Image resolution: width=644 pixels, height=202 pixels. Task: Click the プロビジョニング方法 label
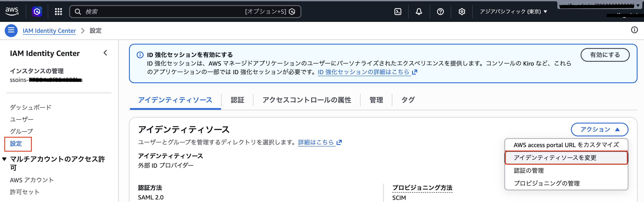point(422,188)
